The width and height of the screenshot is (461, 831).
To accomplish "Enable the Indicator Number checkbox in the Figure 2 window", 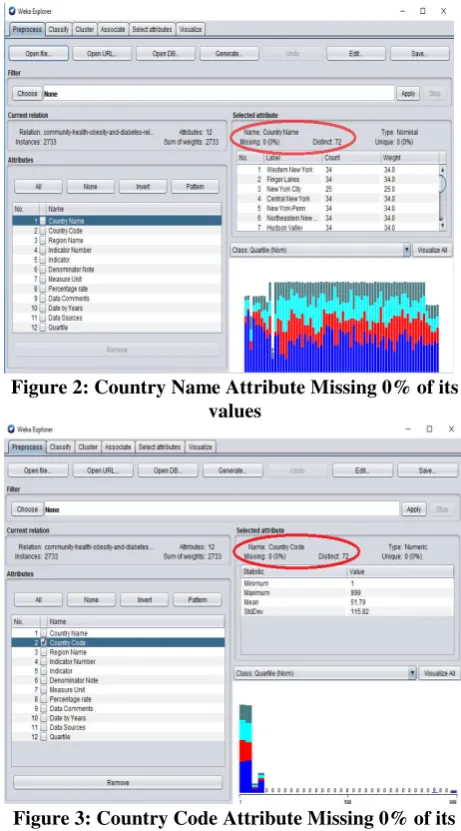I will 43,250.
